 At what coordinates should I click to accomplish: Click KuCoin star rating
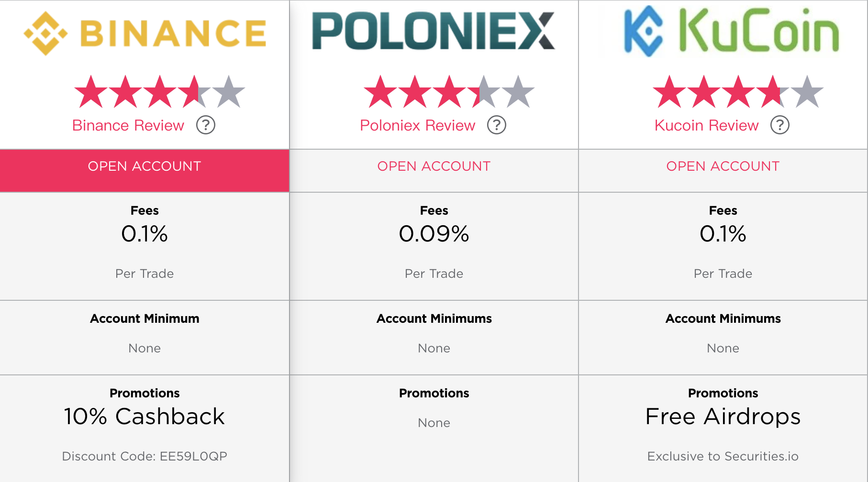click(x=738, y=91)
